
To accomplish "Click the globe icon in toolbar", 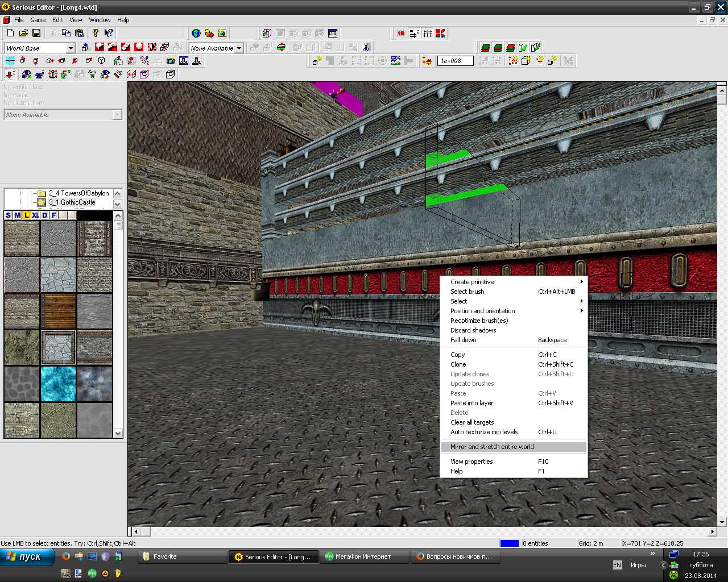I will click(x=196, y=34).
